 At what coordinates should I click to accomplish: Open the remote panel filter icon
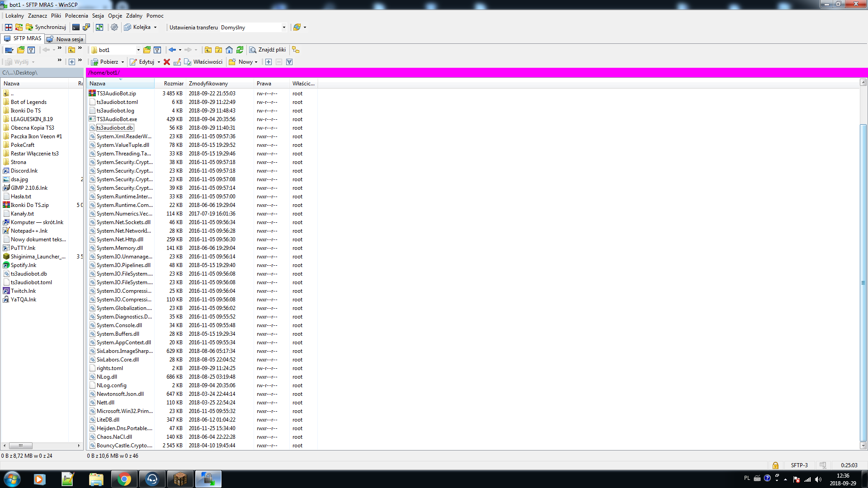[157, 50]
